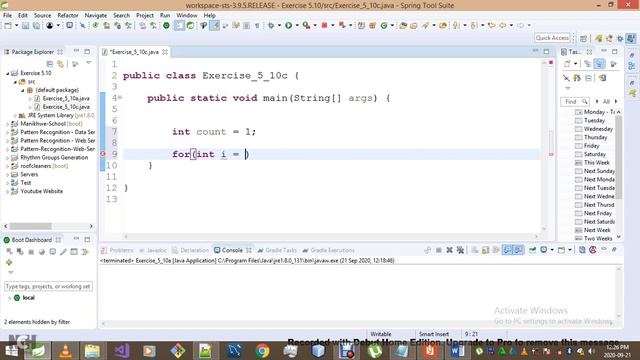
Task: Expand the JRE System Library node
Action: click(x=15, y=116)
